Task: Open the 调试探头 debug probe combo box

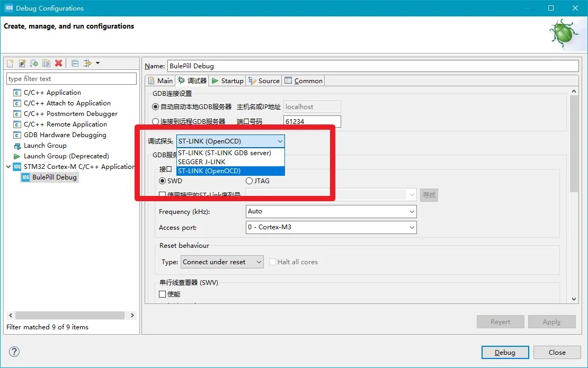Action: [x=230, y=141]
